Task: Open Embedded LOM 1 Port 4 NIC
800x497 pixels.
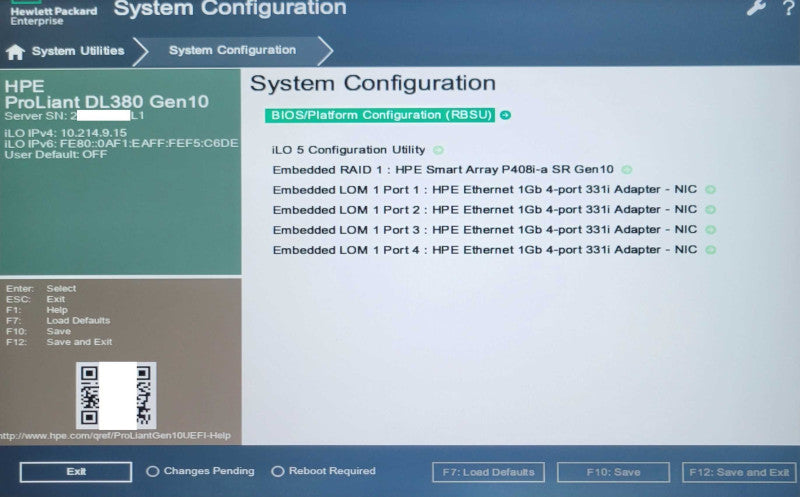Action: [x=485, y=250]
